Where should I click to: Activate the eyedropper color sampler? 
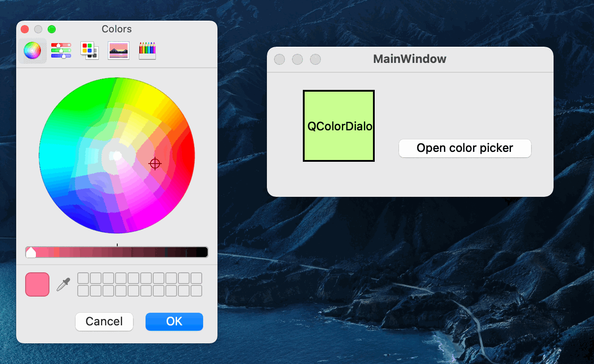63,284
